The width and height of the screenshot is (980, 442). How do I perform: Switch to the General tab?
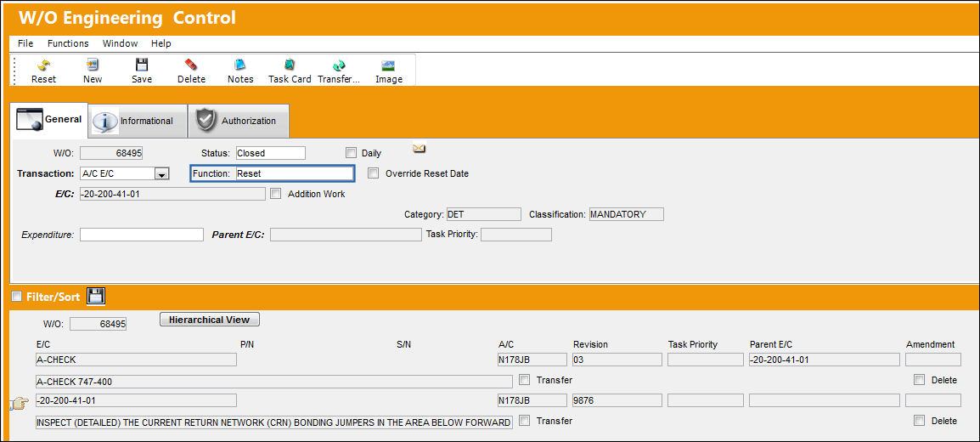point(49,119)
